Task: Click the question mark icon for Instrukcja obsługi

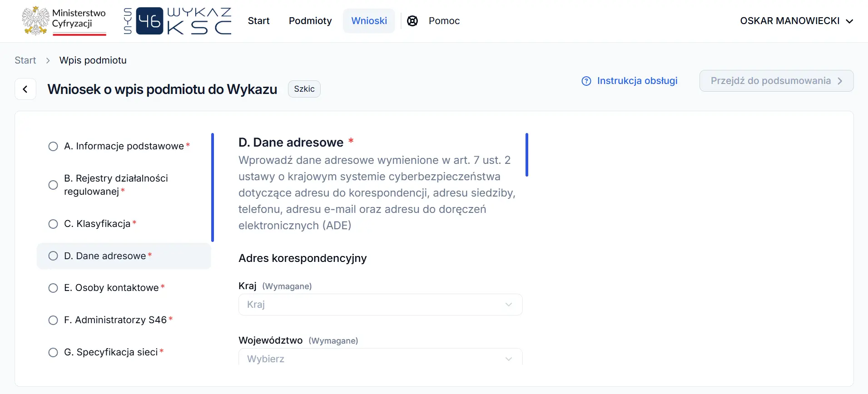Action: [x=586, y=81]
